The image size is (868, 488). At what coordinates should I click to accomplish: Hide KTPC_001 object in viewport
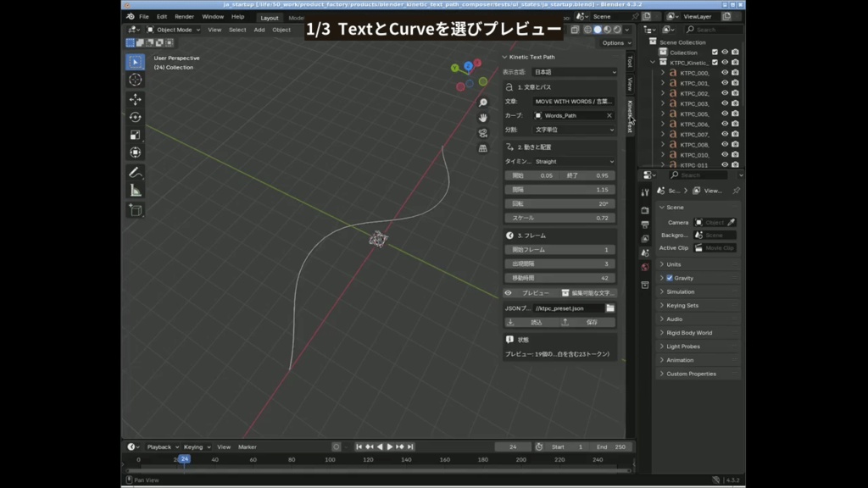[725, 83]
